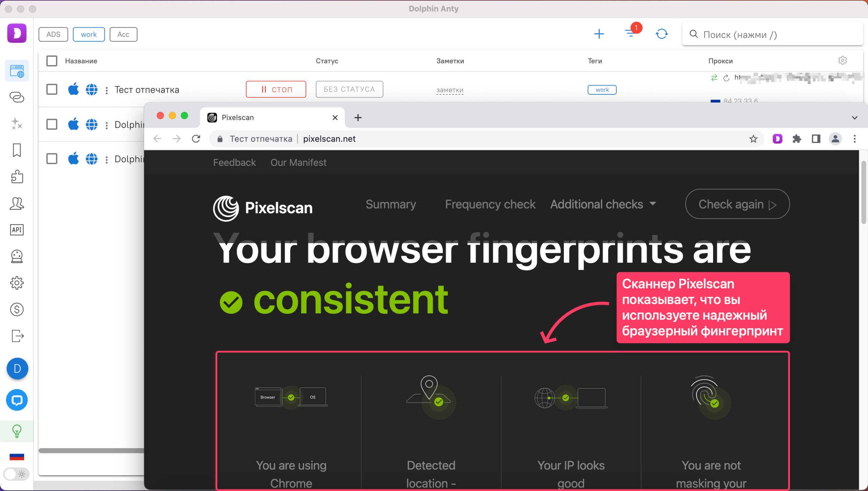Image resolution: width=868 pixels, height=491 pixels.
Task: Open the БЕЗ СТАТУСА status dropdown
Action: [x=349, y=89]
